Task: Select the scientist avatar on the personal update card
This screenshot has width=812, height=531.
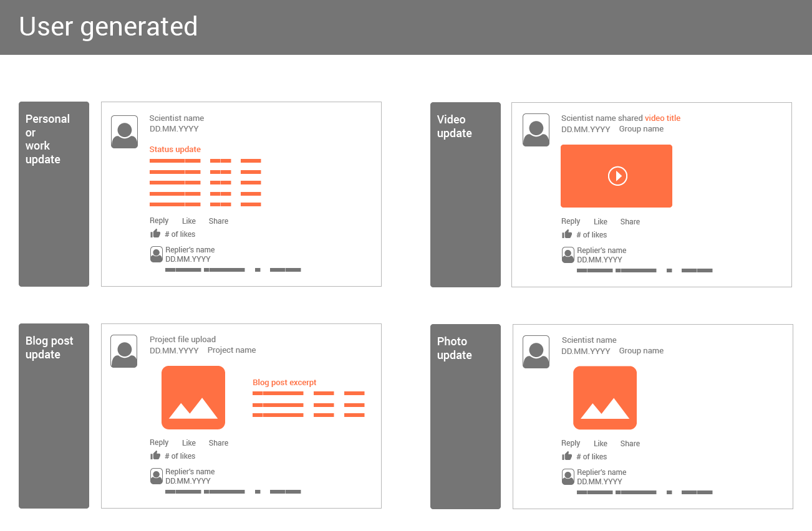Action: click(x=124, y=132)
